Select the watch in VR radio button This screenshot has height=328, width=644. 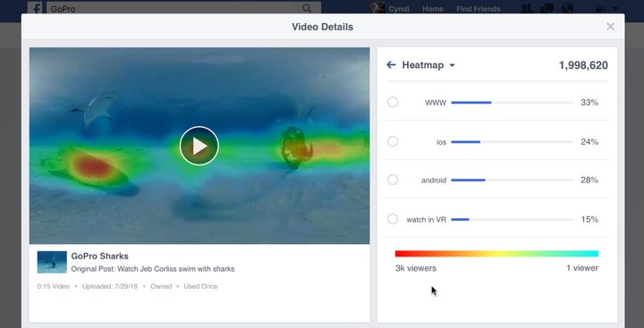pos(393,219)
